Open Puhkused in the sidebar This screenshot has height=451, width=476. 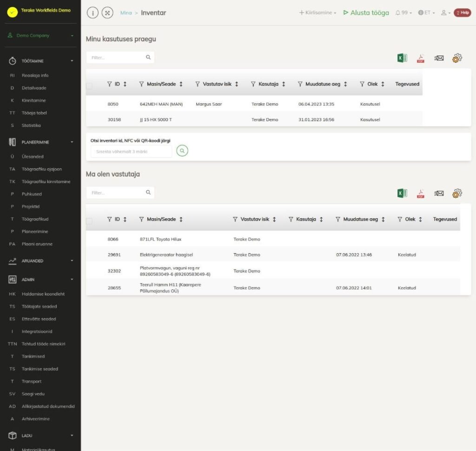32,194
